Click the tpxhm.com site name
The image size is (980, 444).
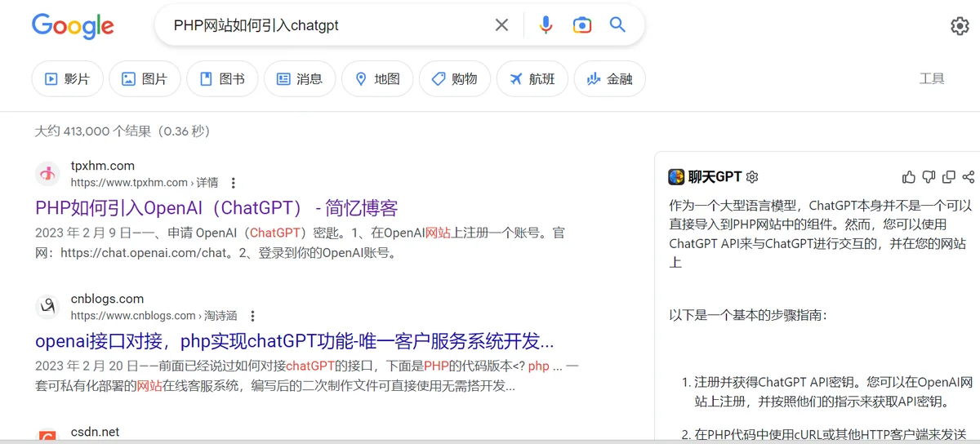[103, 166]
